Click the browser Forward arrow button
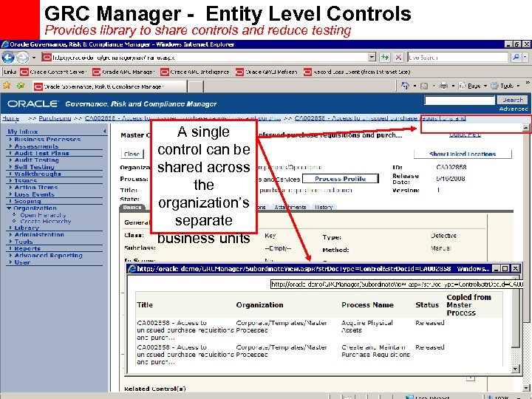The height and width of the screenshot is (399, 532). tap(22, 58)
